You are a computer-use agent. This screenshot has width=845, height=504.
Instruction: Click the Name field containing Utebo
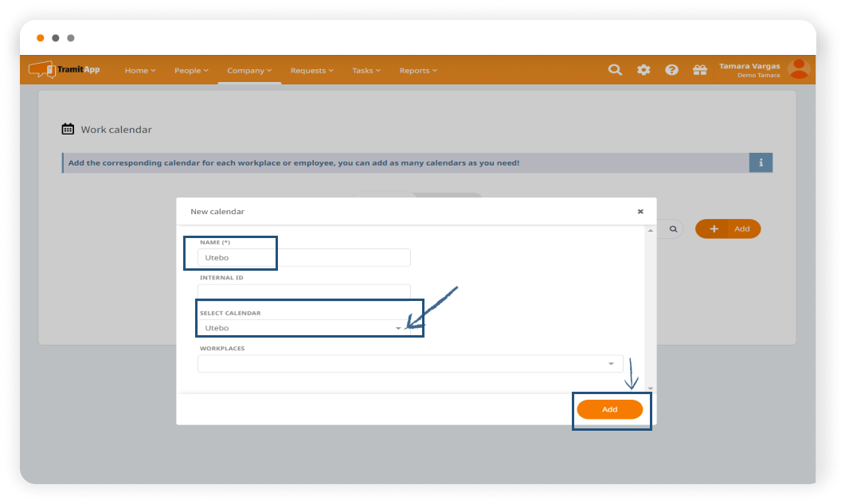coord(303,258)
